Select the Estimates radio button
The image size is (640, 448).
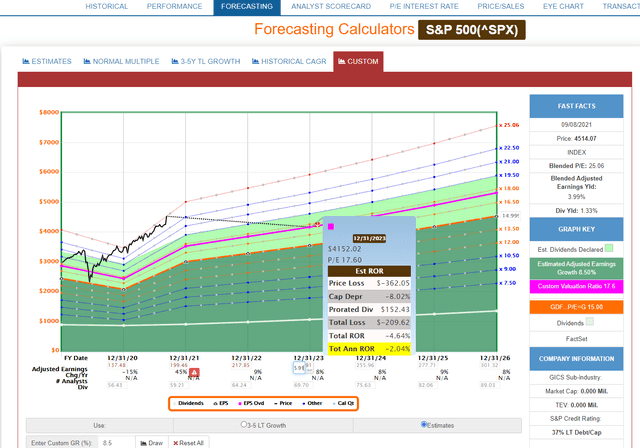click(424, 424)
